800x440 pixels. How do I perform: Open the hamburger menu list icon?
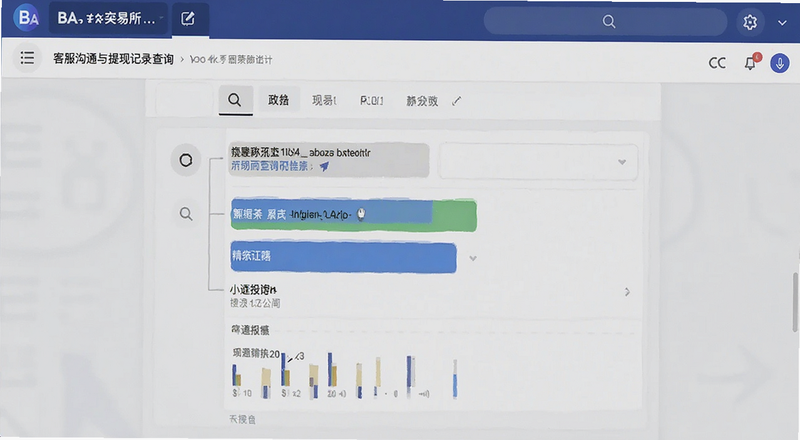tap(27, 58)
